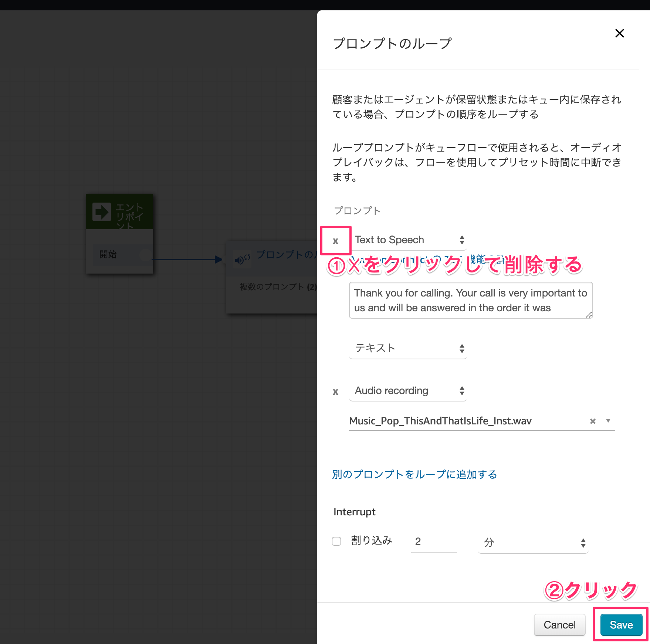Click the loop prompt speaker icon

click(x=242, y=259)
